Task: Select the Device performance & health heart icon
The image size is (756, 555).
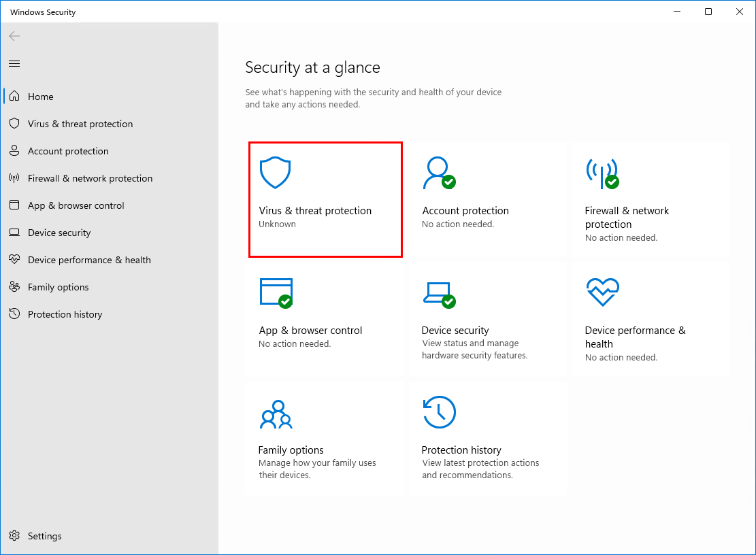Action: pyautogui.click(x=602, y=291)
